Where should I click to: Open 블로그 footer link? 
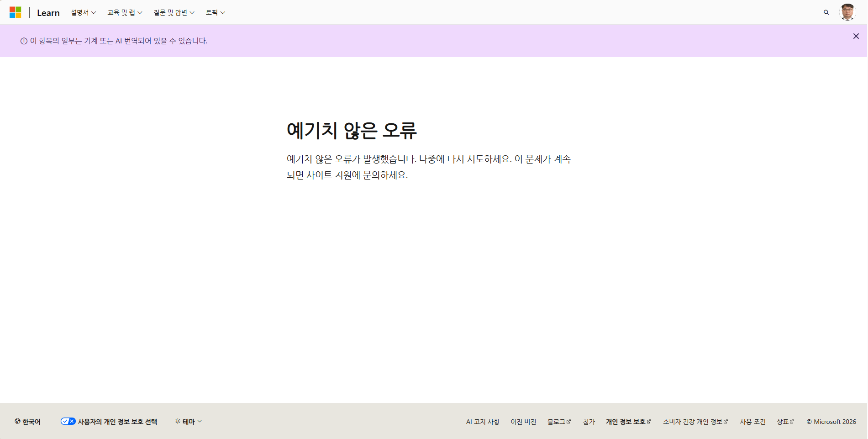[x=559, y=422]
